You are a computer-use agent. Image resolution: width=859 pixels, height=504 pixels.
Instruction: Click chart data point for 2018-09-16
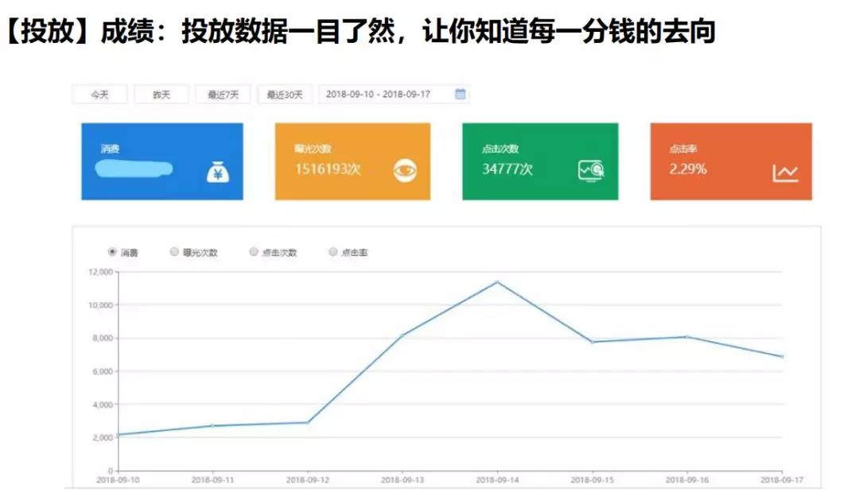pyautogui.click(x=687, y=337)
